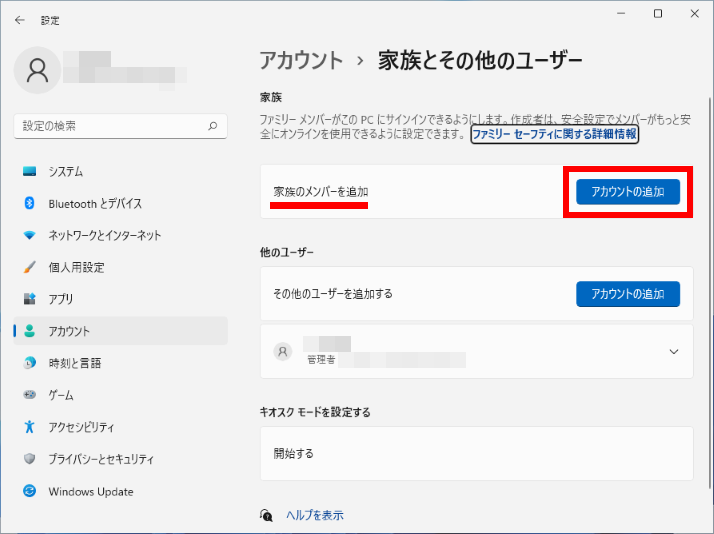Click the search magnifier icon
714x534 pixels.
click(213, 126)
